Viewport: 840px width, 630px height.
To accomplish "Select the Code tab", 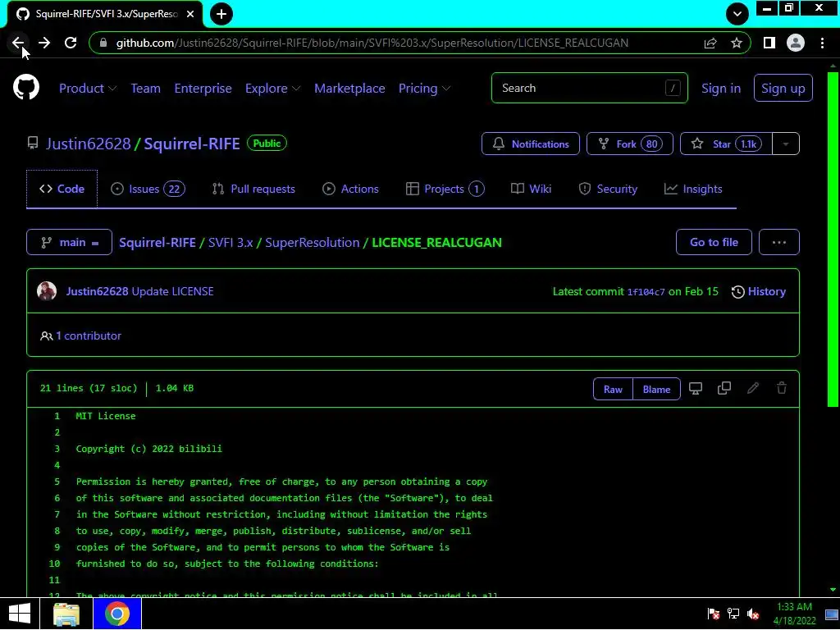I will pos(62,189).
